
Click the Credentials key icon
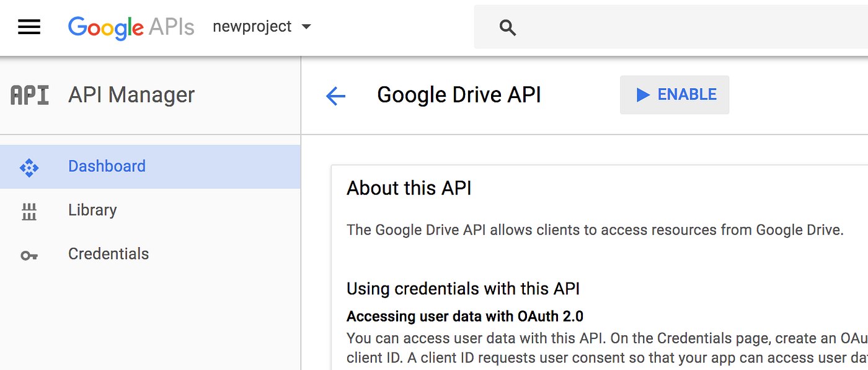click(29, 255)
